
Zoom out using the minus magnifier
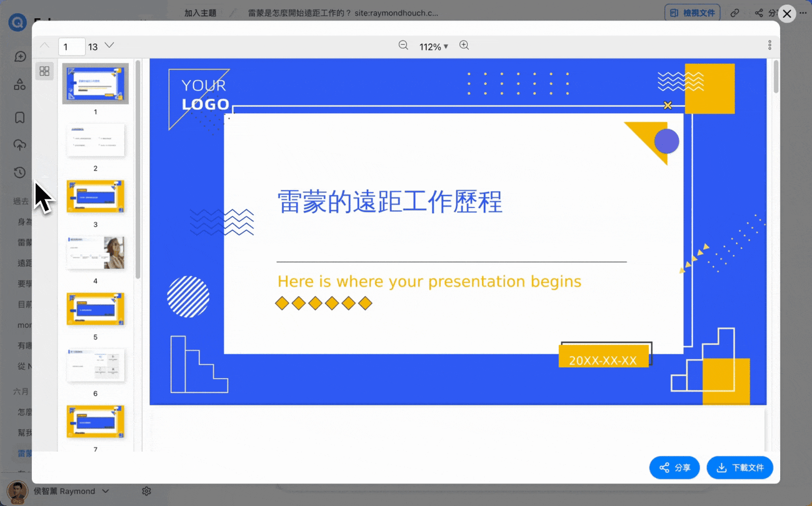(x=403, y=46)
